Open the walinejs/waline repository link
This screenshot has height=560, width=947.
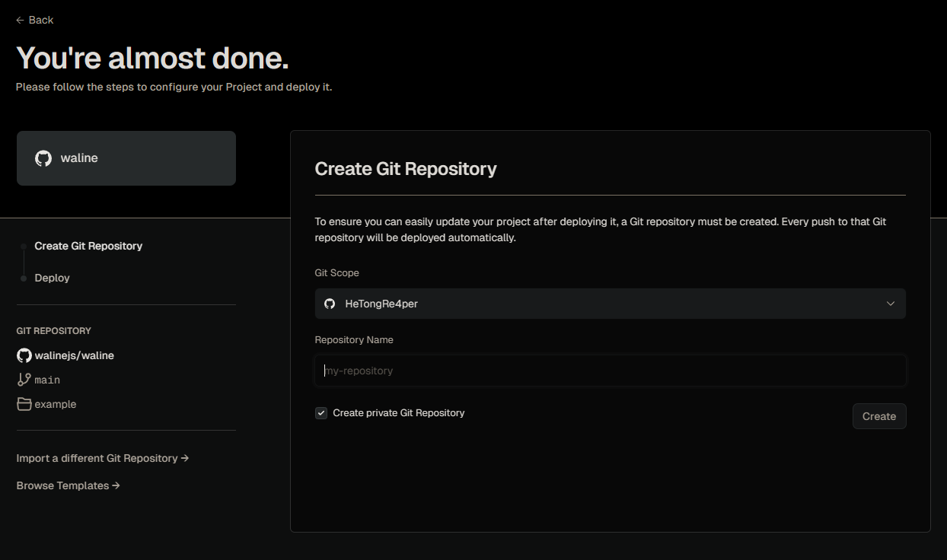tap(74, 355)
